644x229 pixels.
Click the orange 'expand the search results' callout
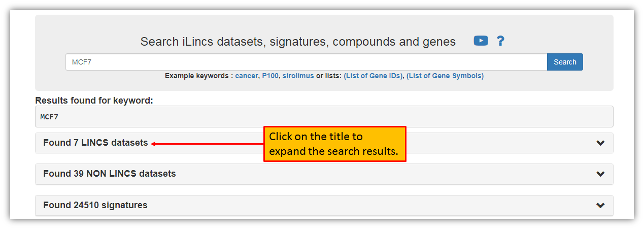tap(335, 144)
